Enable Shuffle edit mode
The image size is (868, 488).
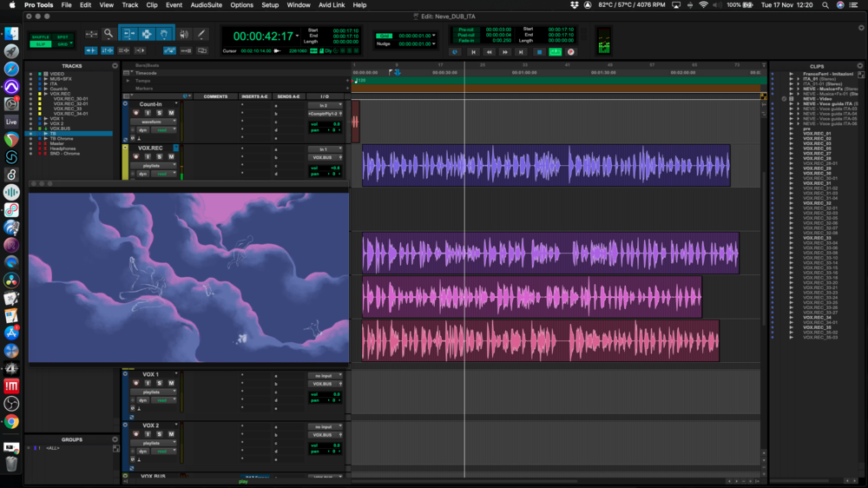pos(41,37)
